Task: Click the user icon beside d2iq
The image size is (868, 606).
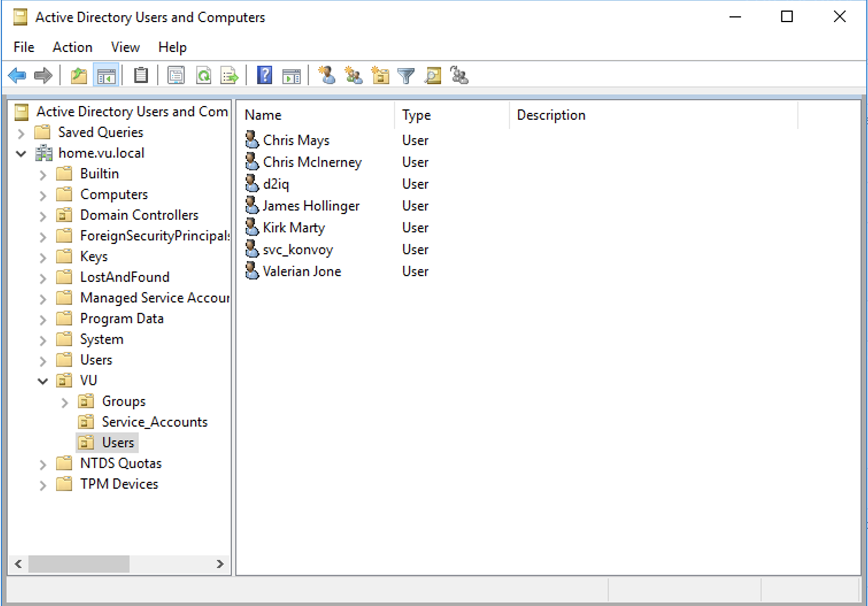Action: [252, 183]
